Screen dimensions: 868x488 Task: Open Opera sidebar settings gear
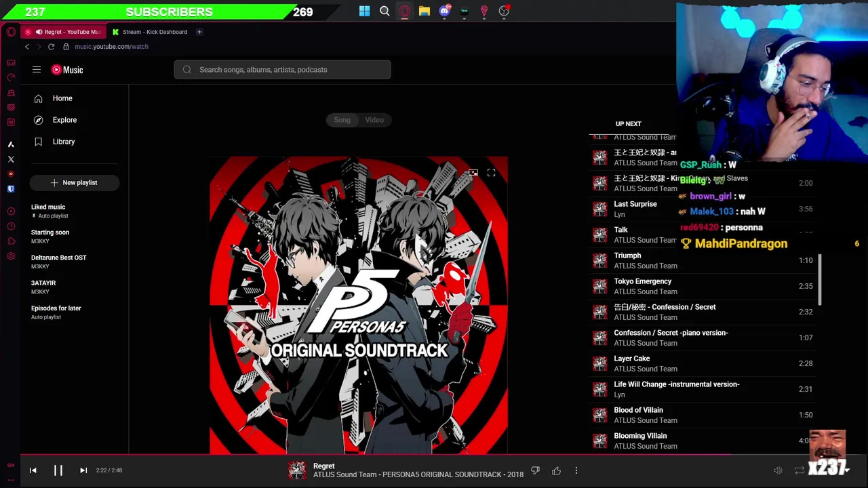(x=11, y=256)
